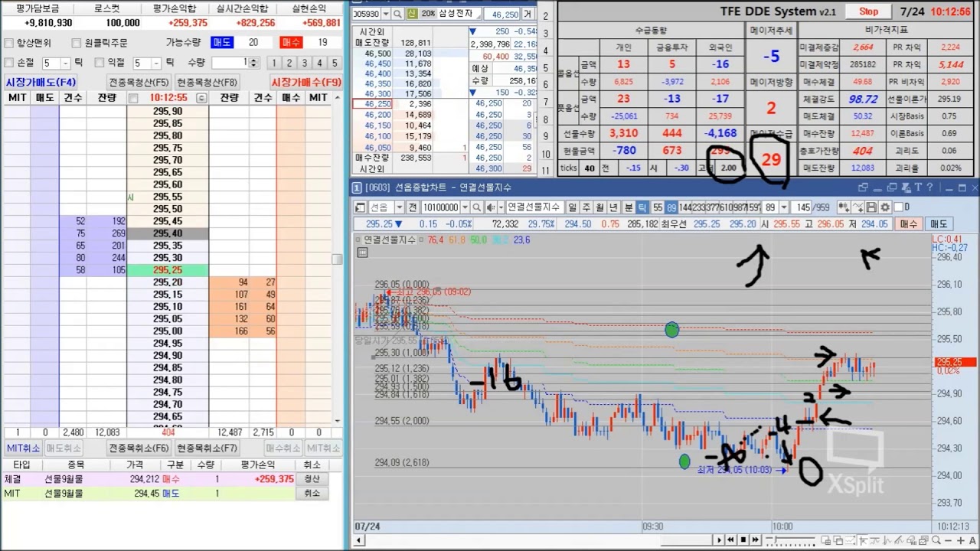980x551 pixels.
Task: Click the 시장가매수(F9) button
Action: [306, 82]
